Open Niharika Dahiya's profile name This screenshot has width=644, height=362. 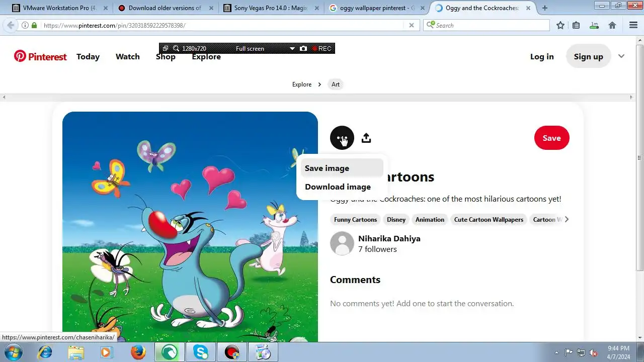click(389, 238)
